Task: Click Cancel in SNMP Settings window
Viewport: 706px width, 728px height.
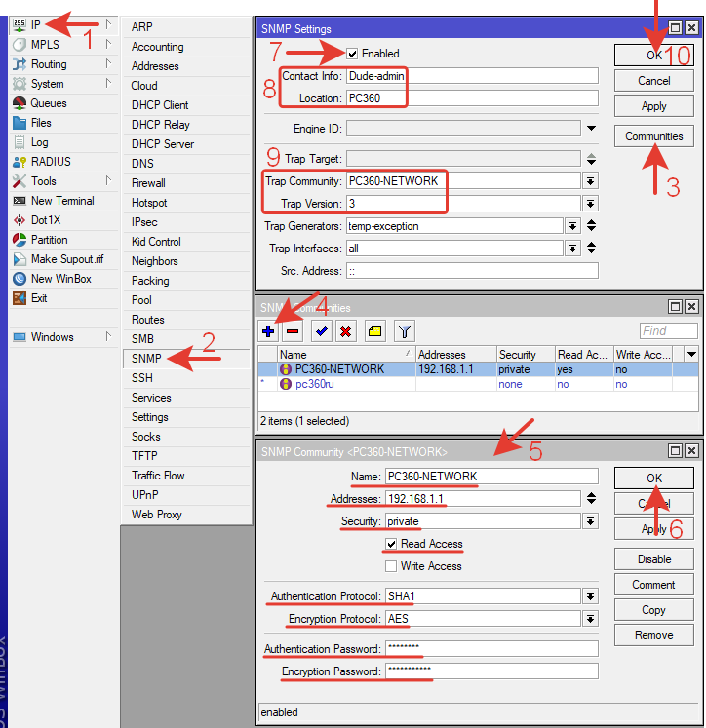Action: tap(654, 80)
